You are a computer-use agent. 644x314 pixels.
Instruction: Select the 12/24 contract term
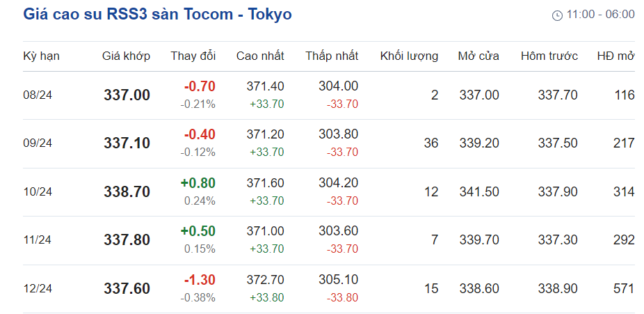38,288
